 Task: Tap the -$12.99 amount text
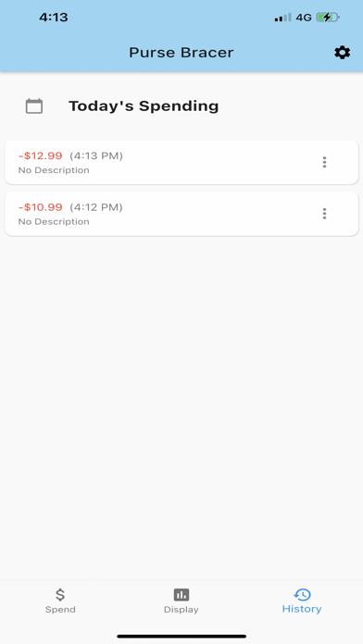[41, 155]
